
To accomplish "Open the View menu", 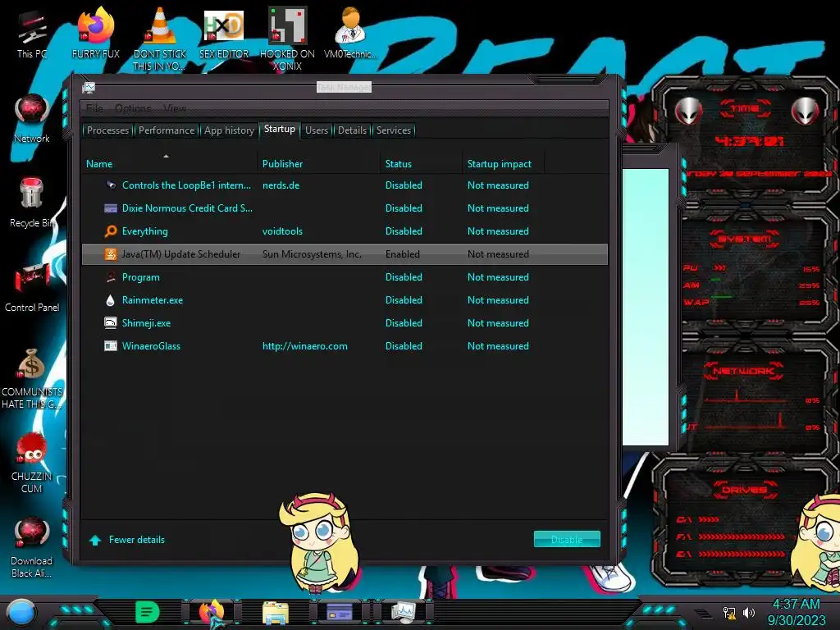I will [175, 108].
